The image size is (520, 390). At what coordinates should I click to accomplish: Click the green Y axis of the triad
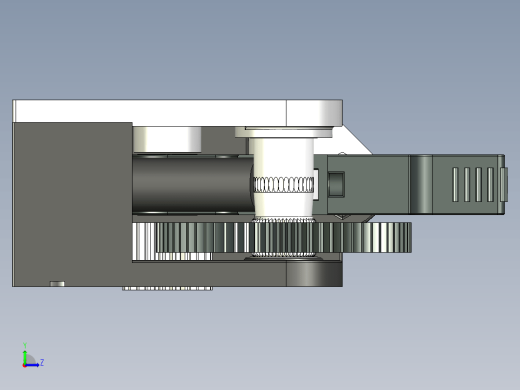(x=25, y=357)
